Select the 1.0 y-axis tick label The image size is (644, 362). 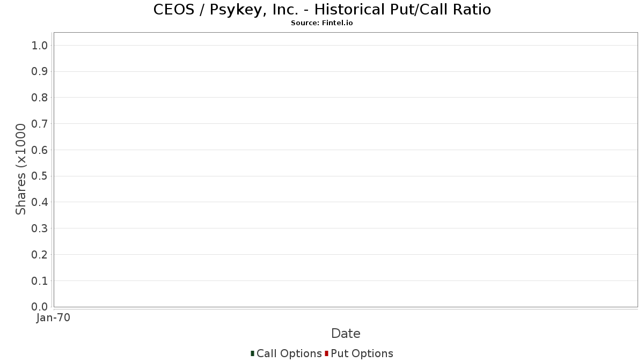40,45
